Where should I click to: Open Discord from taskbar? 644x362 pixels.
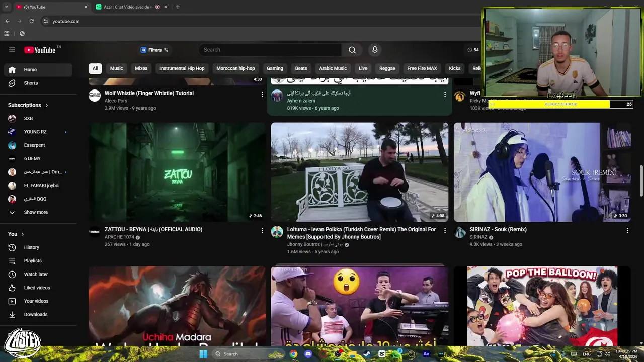coord(308,354)
